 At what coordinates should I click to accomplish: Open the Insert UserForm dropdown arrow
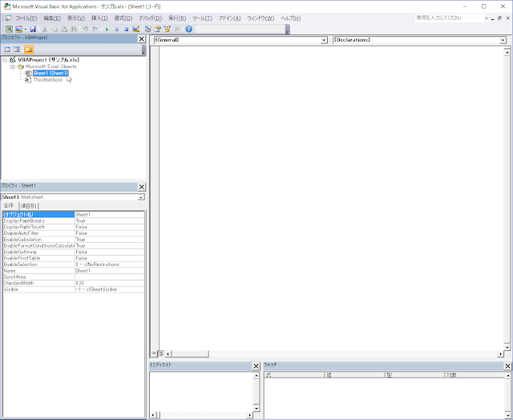pyautogui.click(x=25, y=29)
